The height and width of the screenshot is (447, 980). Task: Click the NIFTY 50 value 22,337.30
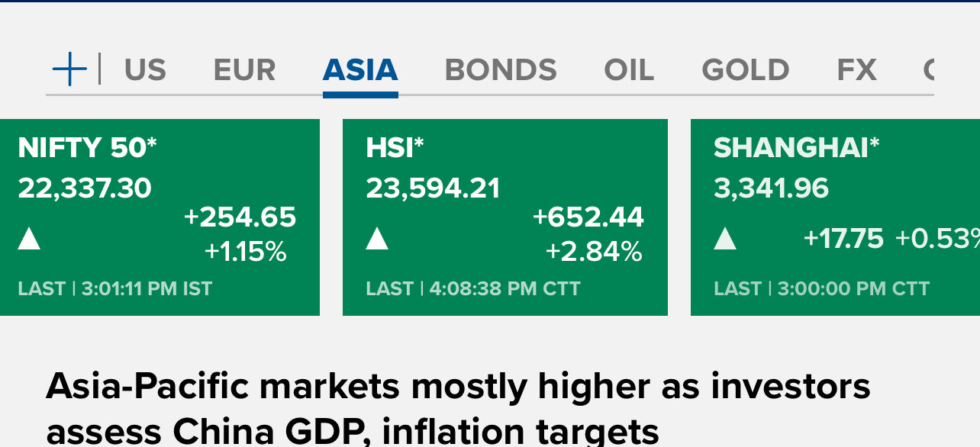pos(85,188)
